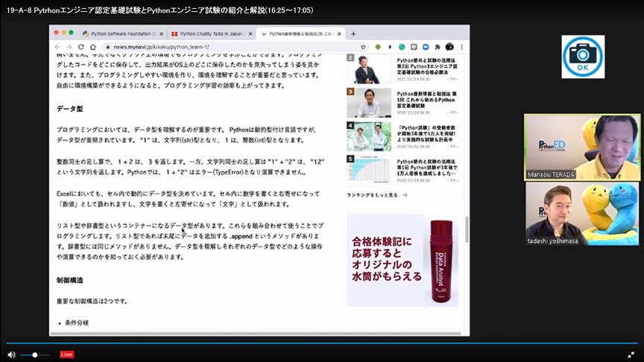Screen dimensions: 644x362
Task: Click the 合格体験記に応募すると water bottle ad banner
Action: [402, 260]
